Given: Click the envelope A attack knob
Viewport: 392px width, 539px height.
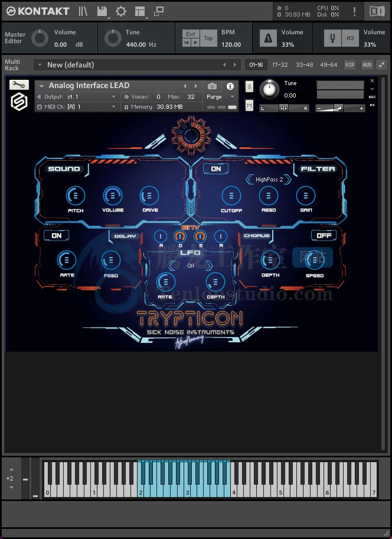Looking at the screenshot, I should point(161,236).
